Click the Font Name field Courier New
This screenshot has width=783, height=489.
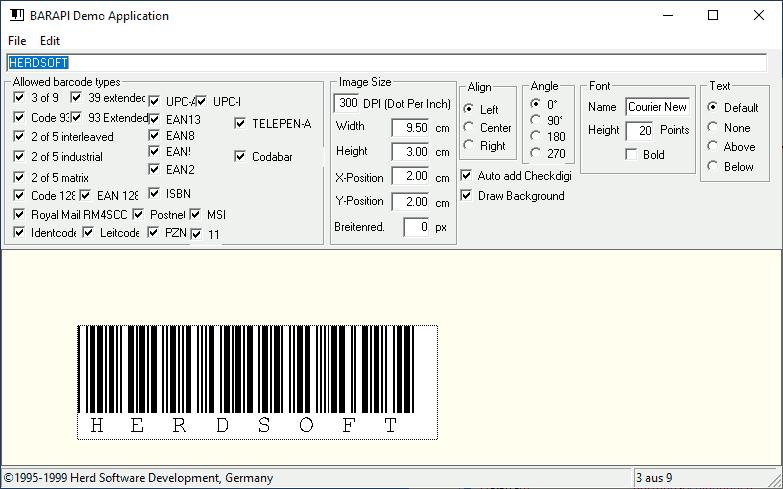(x=658, y=106)
